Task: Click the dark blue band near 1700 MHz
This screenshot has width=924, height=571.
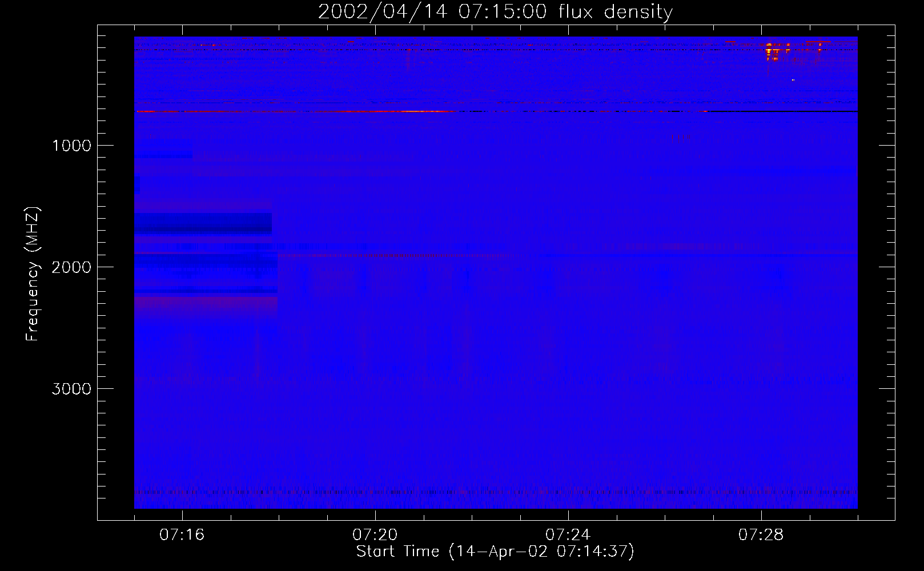Action: [203, 223]
